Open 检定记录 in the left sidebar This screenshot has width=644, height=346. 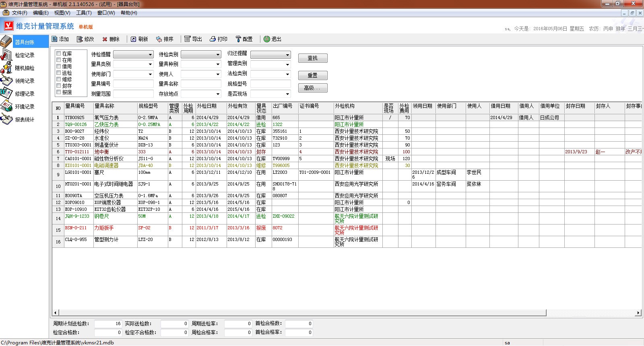pyautogui.click(x=24, y=55)
